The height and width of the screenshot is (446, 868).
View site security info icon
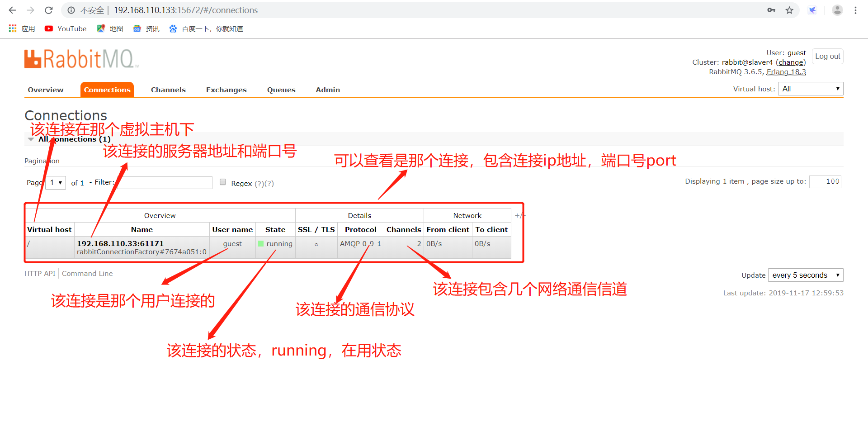71,10
